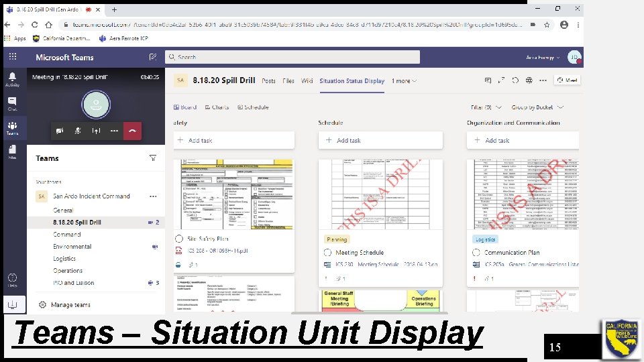
Task: Open the Communication Plan card thumbnail
Action: (x=523, y=194)
